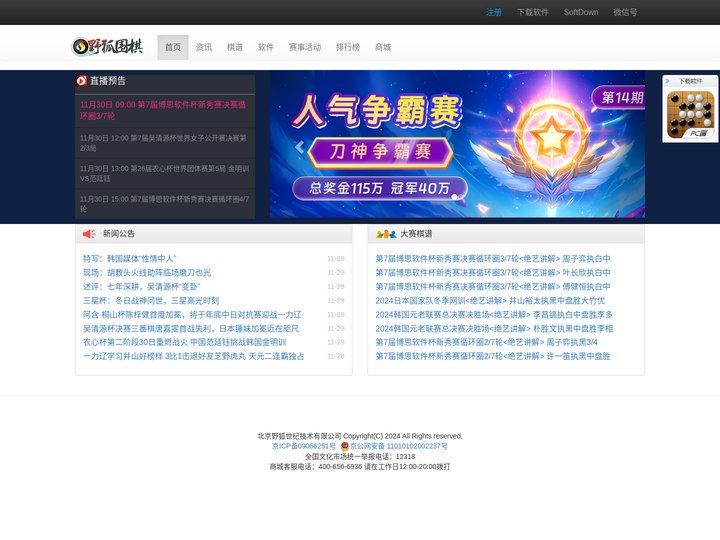The image size is (720, 540).
Task: Click the copyright line in the footer
Action: (360, 436)
